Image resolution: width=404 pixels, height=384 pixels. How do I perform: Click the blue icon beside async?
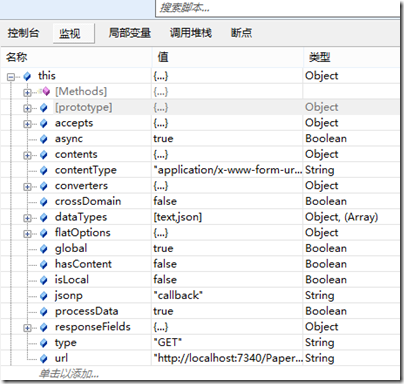click(x=44, y=139)
